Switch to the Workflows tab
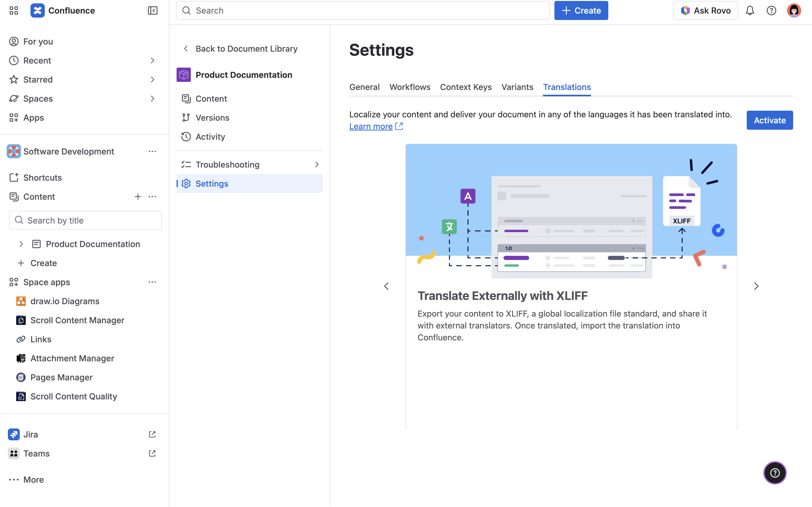The image size is (812, 507). 410,87
